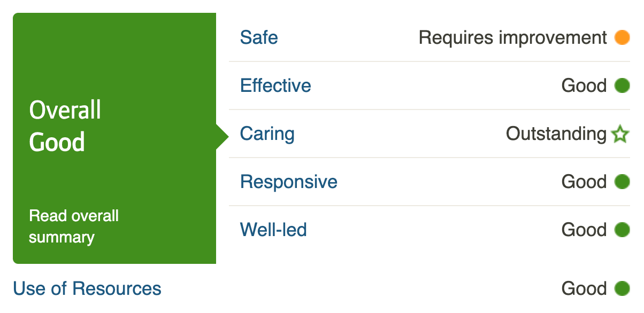Click the Overall Good heading text
The height and width of the screenshot is (313, 644).
(65, 126)
